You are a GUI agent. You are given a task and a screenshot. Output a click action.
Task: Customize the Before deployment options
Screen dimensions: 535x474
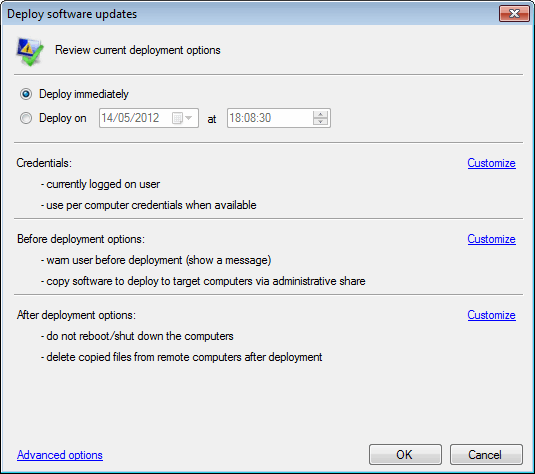491,239
